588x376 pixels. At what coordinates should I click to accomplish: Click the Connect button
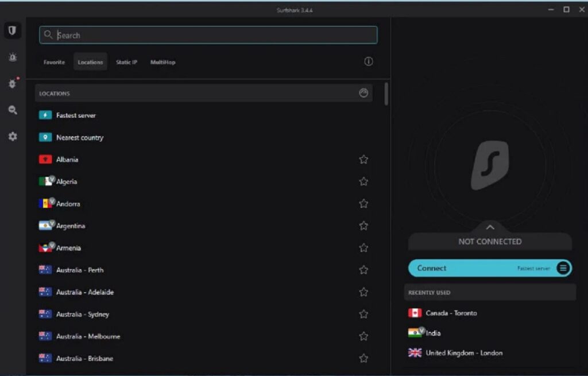[x=490, y=268]
